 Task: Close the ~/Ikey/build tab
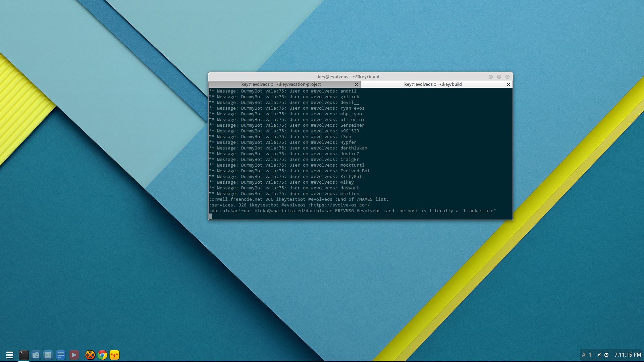(x=508, y=84)
